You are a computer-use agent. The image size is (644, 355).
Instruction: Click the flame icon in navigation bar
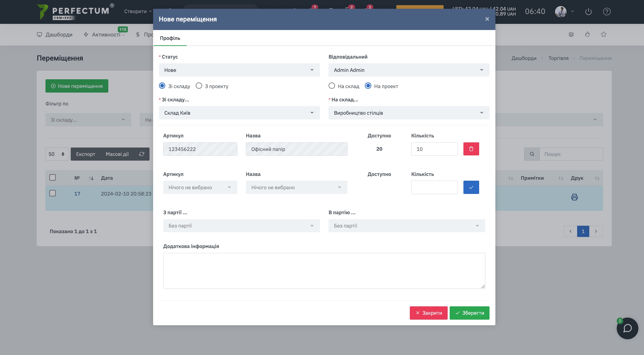click(587, 34)
